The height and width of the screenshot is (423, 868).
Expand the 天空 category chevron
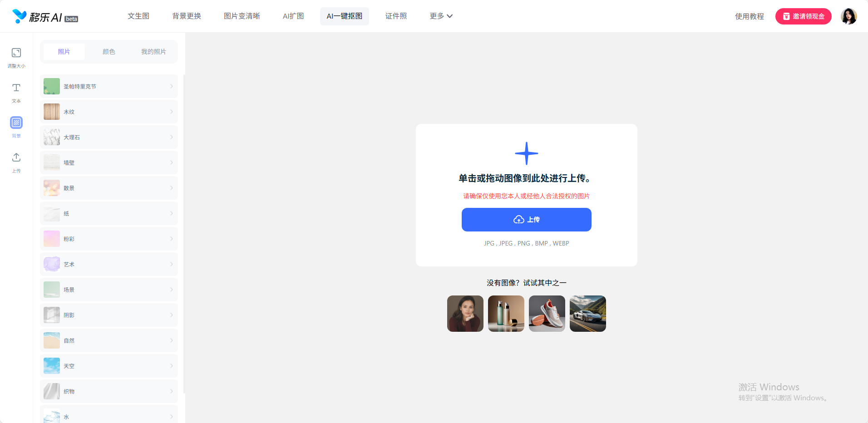(172, 366)
